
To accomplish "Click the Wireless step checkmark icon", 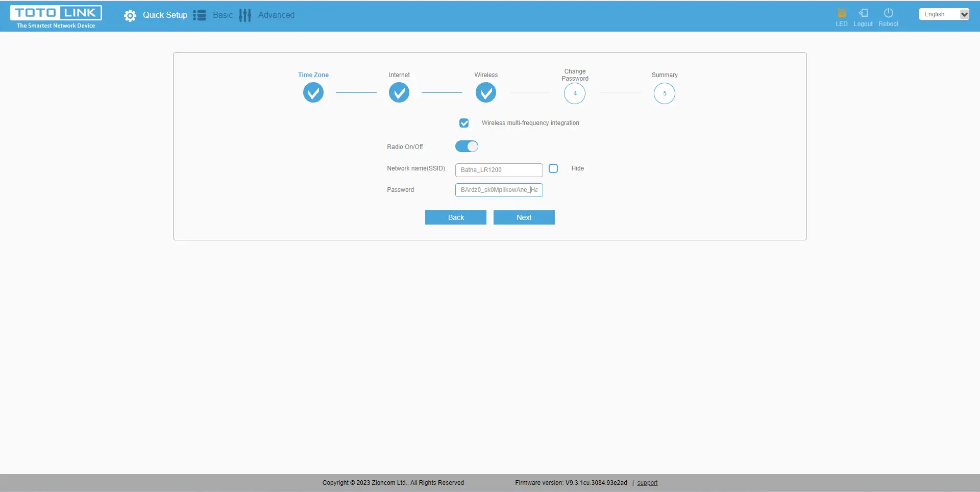I will pos(486,93).
